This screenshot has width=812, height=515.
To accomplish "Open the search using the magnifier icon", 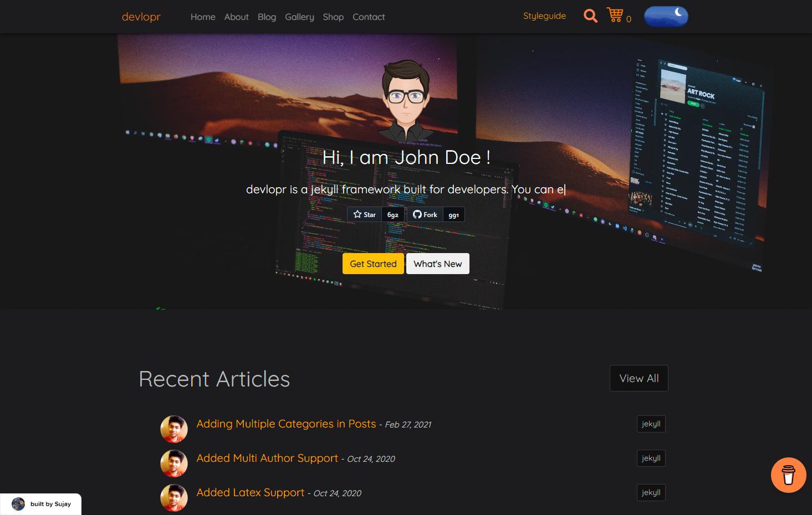I will [590, 16].
